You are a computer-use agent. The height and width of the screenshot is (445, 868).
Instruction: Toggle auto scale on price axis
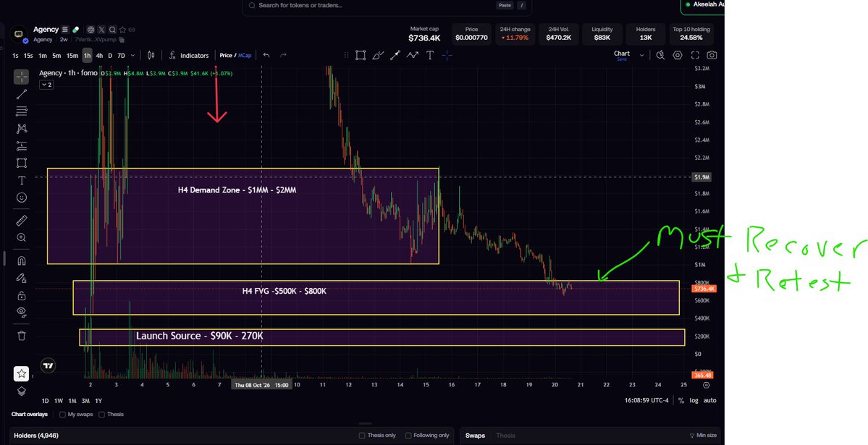709,401
